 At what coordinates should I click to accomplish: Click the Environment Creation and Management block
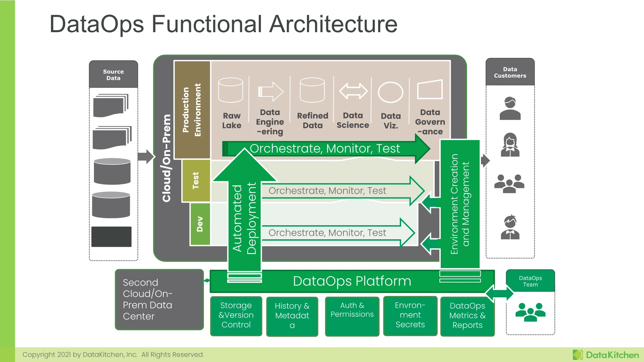[460, 204]
